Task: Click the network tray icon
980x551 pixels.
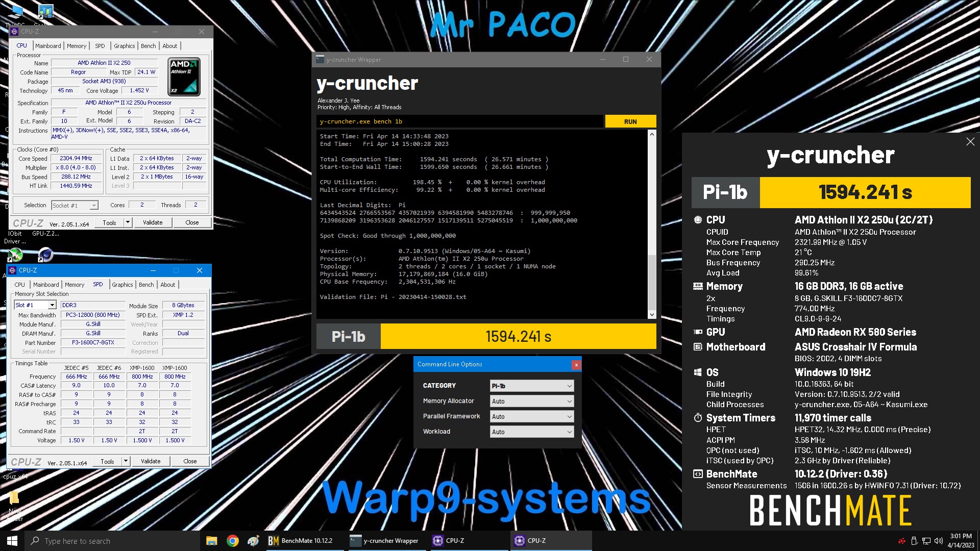Action: pos(926,541)
